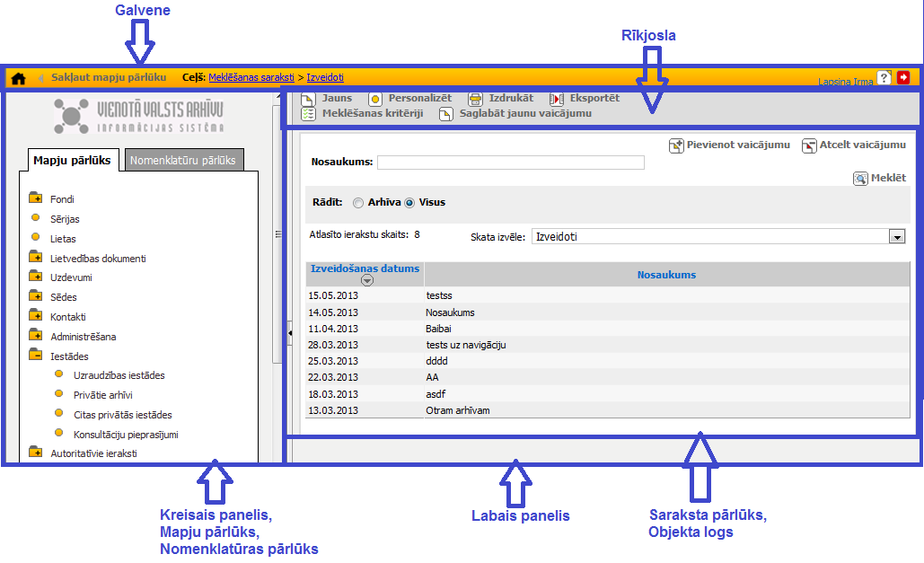Click the Eksportēt toolbar icon
Image resolution: width=924 pixels, height=563 pixels.
[557, 99]
